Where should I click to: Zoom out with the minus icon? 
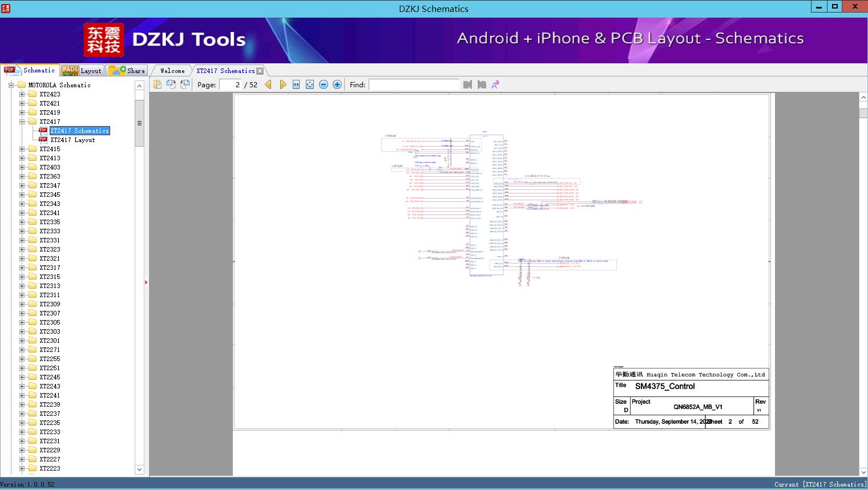pos(324,84)
